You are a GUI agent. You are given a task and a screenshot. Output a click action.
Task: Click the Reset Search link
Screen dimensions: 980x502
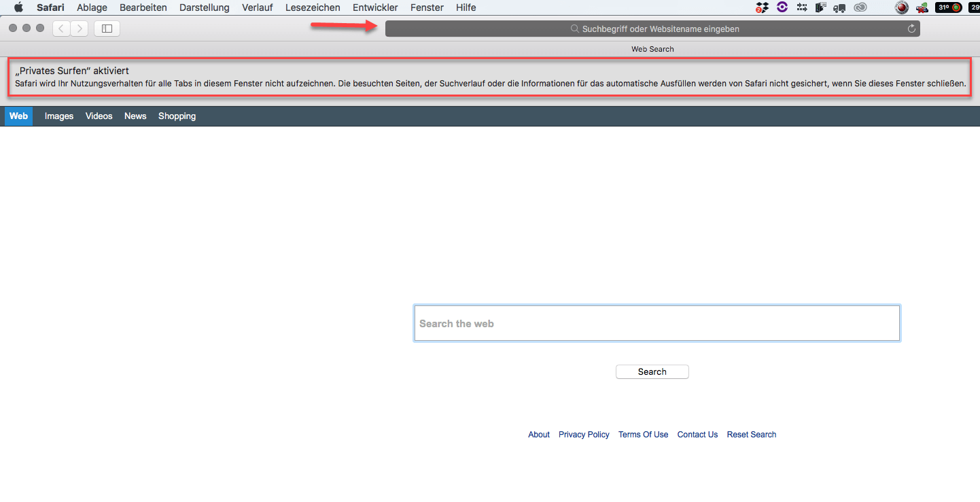[x=752, y=435]
